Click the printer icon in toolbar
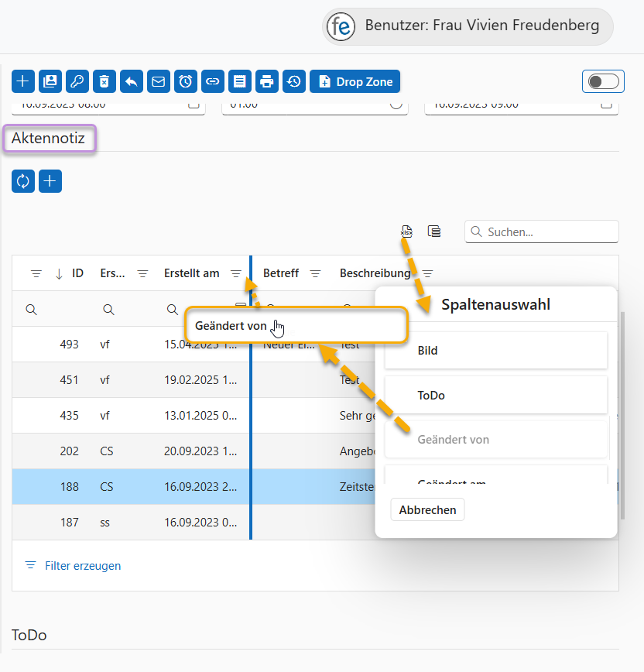 (267, 81)
